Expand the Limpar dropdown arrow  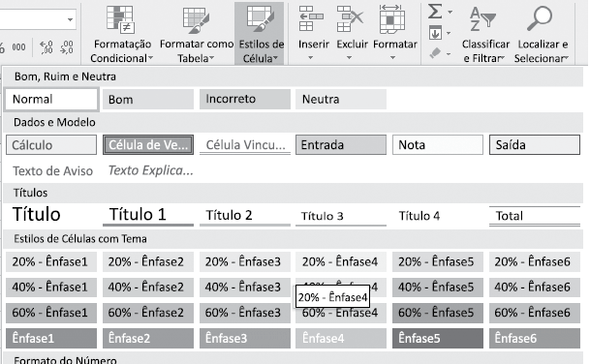coord(449,54)
